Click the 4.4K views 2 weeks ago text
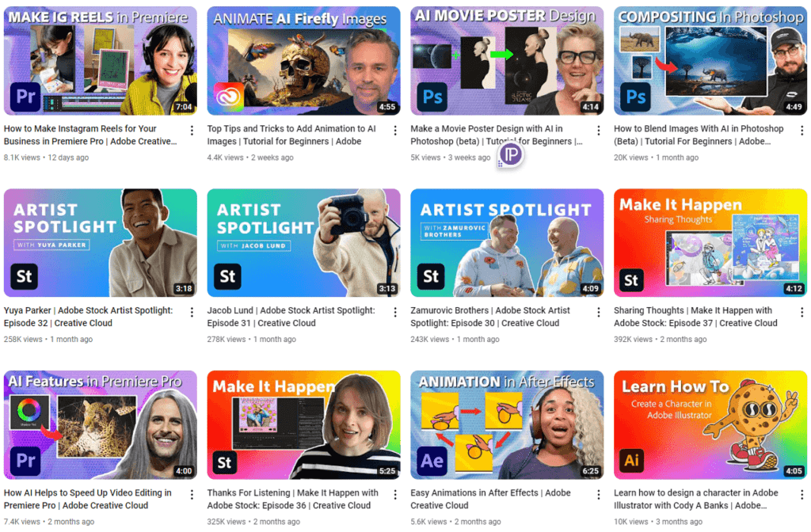Viewport: 811px width, 532px height. pyautogui.click(x=250, y=158)
